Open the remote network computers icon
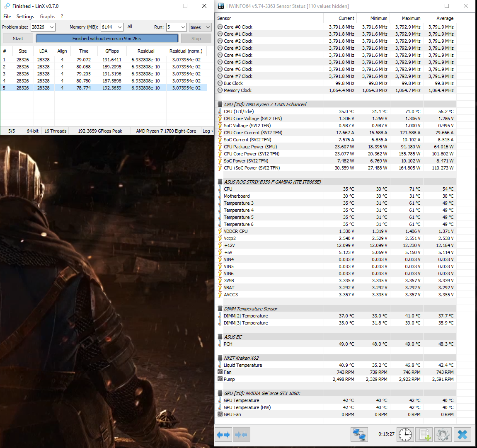Viewport: 477px width, 448px height. coord(359,435)
